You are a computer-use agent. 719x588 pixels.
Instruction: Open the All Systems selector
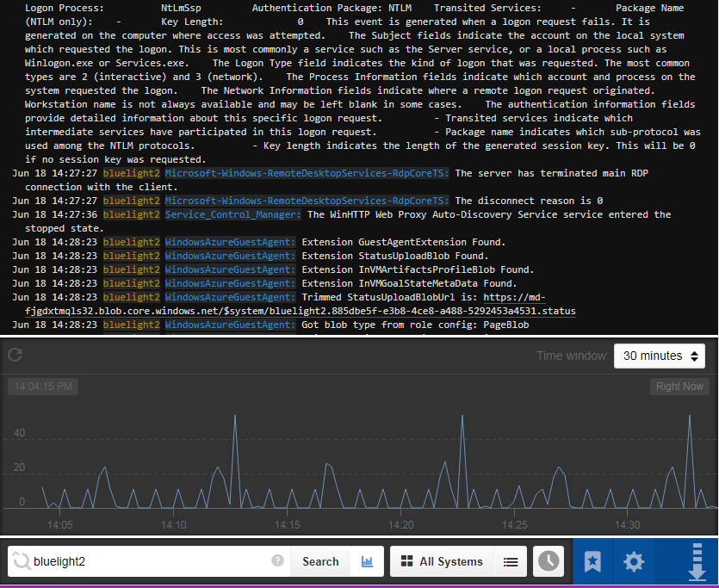[x=442, y=561]
